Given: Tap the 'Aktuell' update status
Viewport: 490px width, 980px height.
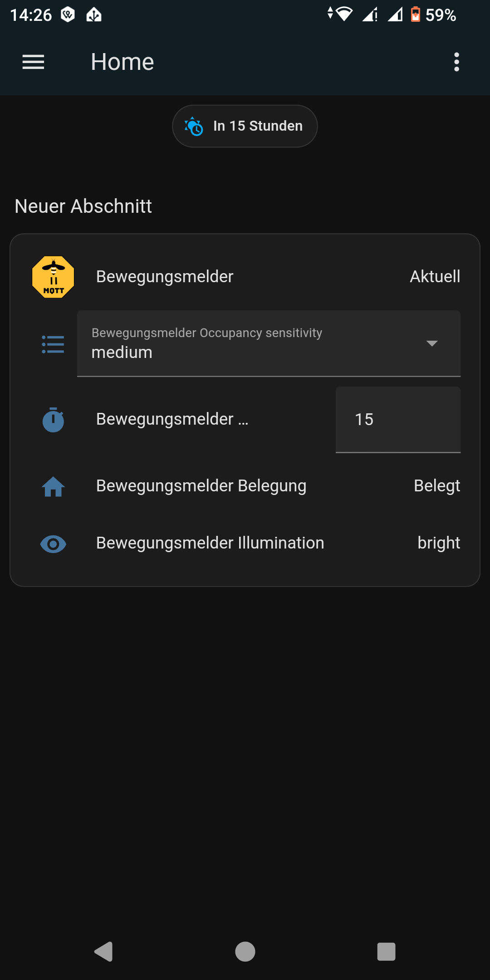Looking at the screenshot, I should click(x=435, y=277).
